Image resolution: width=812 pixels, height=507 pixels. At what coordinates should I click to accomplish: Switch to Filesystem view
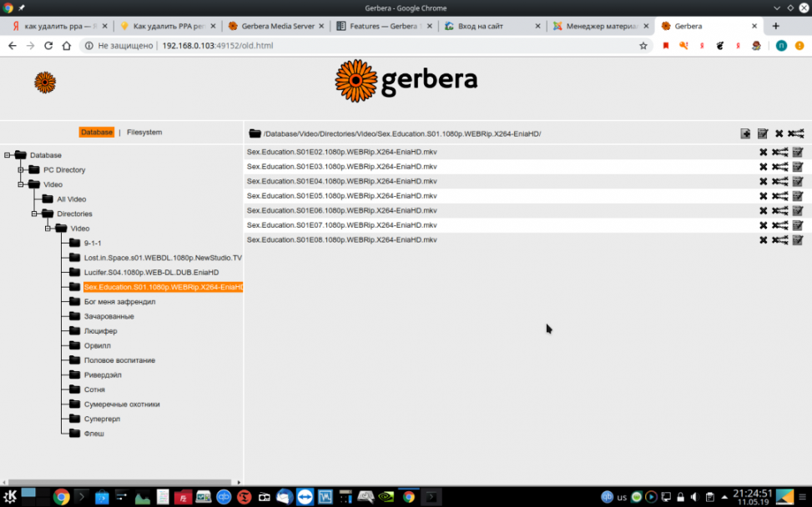[x=144, y=133]
